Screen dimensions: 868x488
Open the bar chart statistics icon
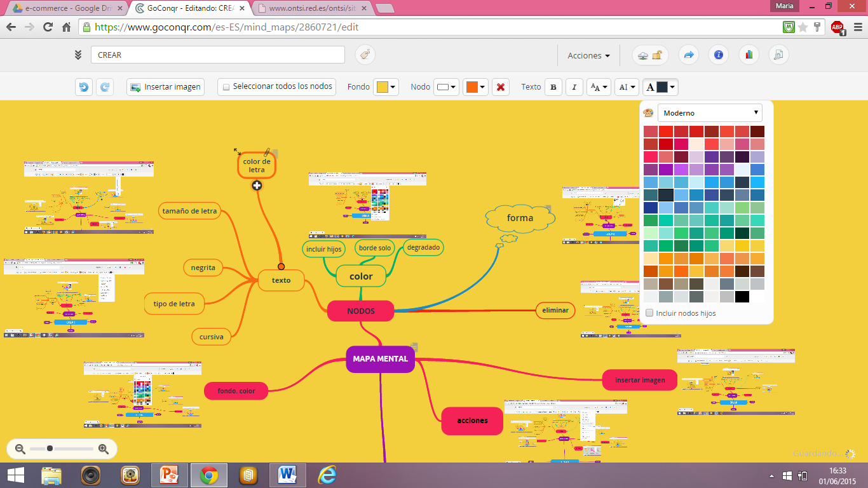[749, 55]
